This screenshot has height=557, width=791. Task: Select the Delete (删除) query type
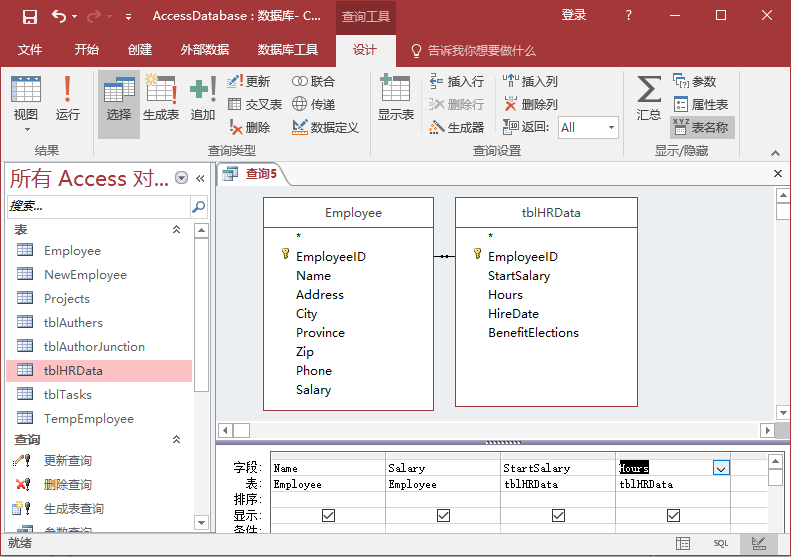coord(249,127)
